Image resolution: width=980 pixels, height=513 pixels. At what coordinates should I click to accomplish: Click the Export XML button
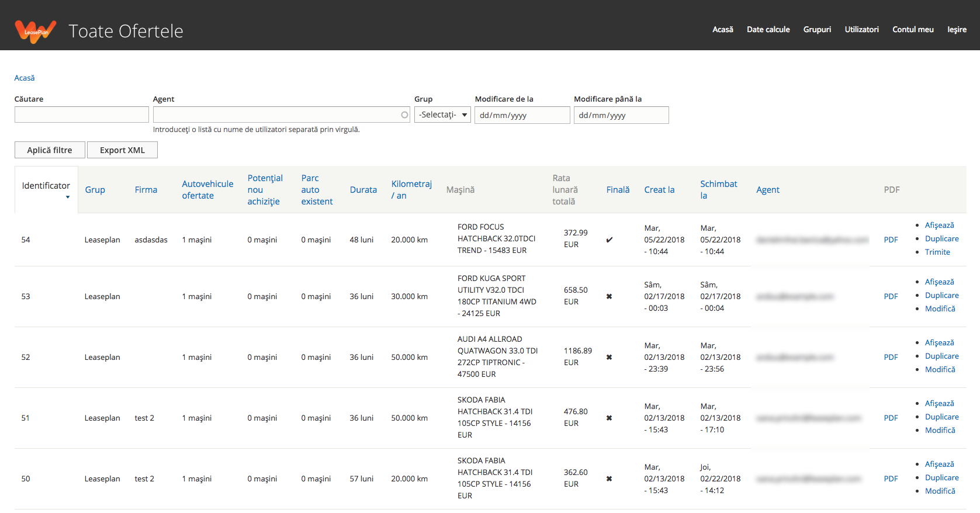pyautogui.click(x=122, y=150)
